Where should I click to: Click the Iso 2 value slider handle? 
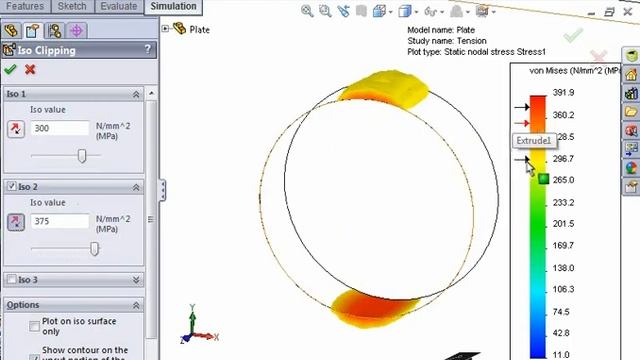94,249
